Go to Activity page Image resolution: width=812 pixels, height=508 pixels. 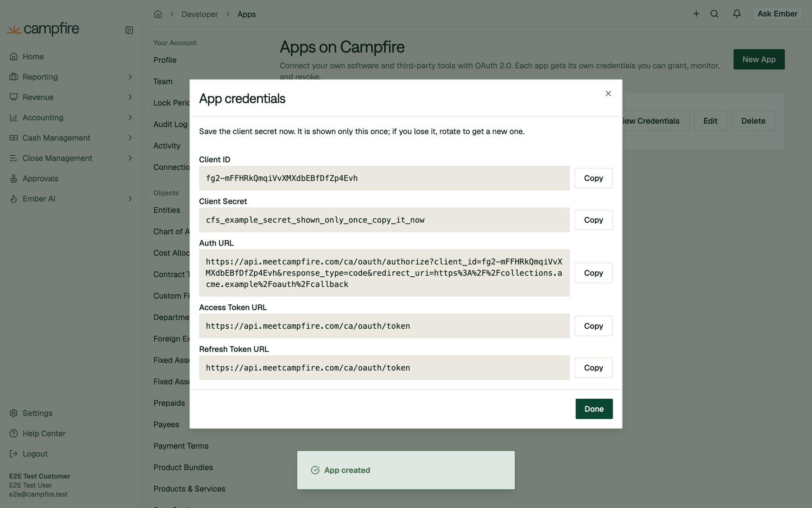coord(166,146)
